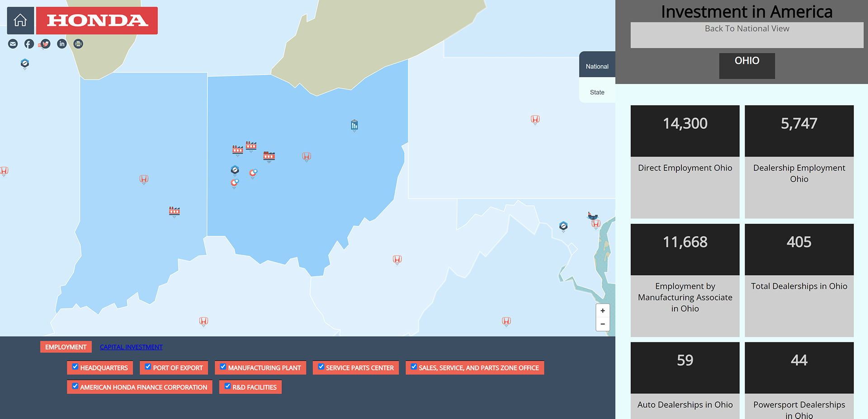The width and height of the screenshot is (868, 419).
Task: Open Honda H marker in Virginia
Action: pyautogui.click(x=506, y=321)
